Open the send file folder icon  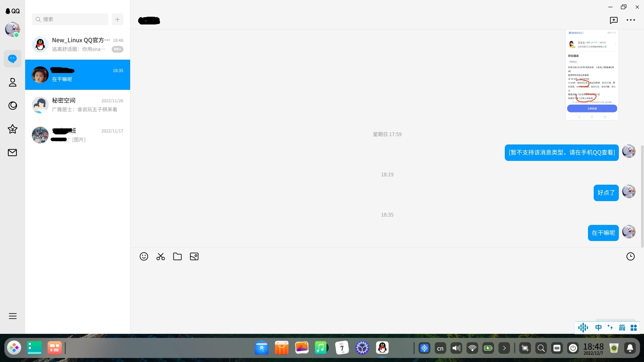177,256
